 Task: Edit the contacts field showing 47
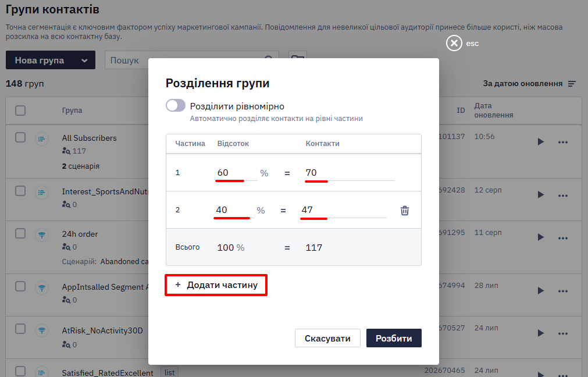pos(344,210)
